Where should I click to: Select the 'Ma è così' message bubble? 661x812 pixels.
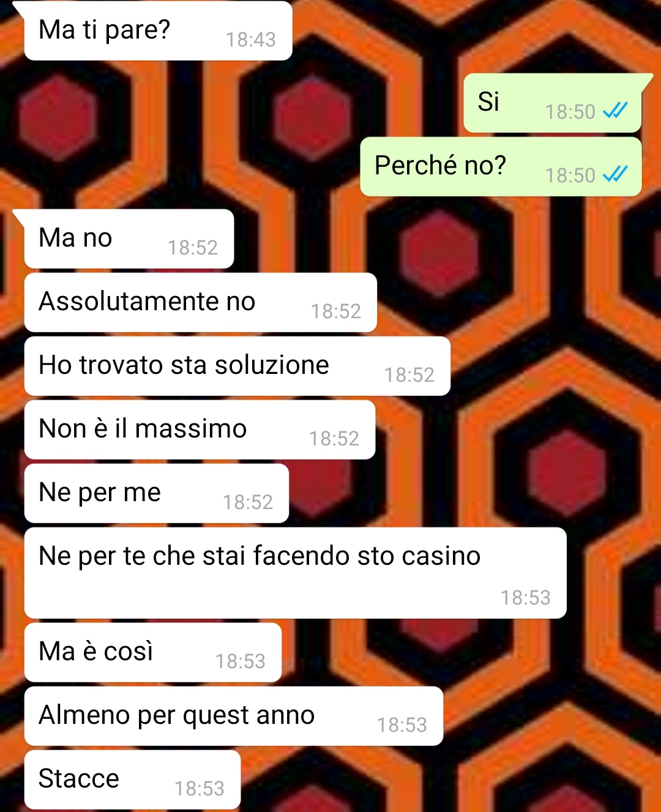[152, 652]
